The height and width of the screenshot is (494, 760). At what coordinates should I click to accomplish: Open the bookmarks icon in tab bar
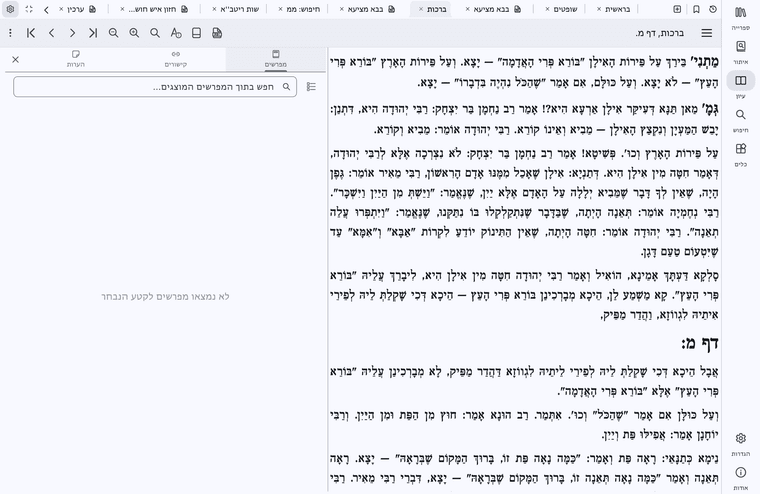tap(696, 9)
